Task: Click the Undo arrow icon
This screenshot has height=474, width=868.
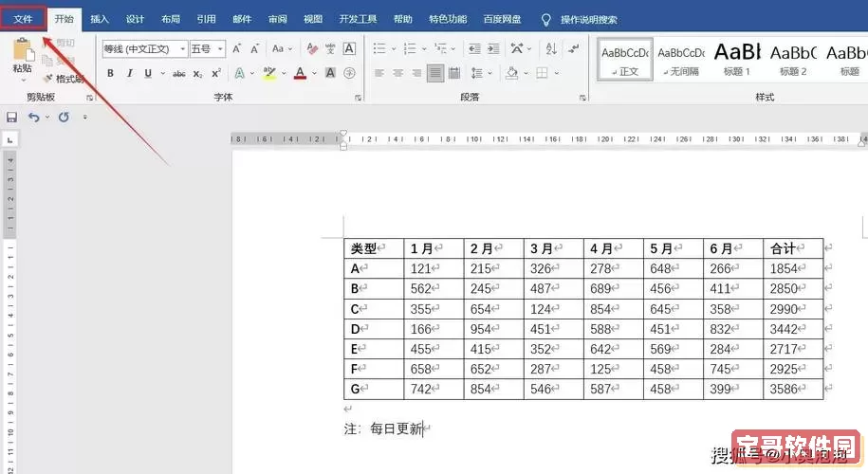Action: point(34,118)
